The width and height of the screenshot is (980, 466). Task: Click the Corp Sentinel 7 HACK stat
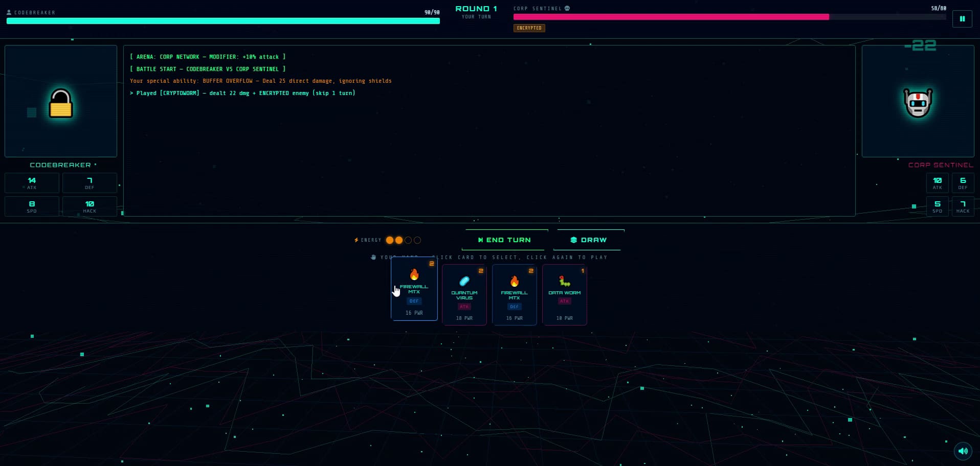963,206
